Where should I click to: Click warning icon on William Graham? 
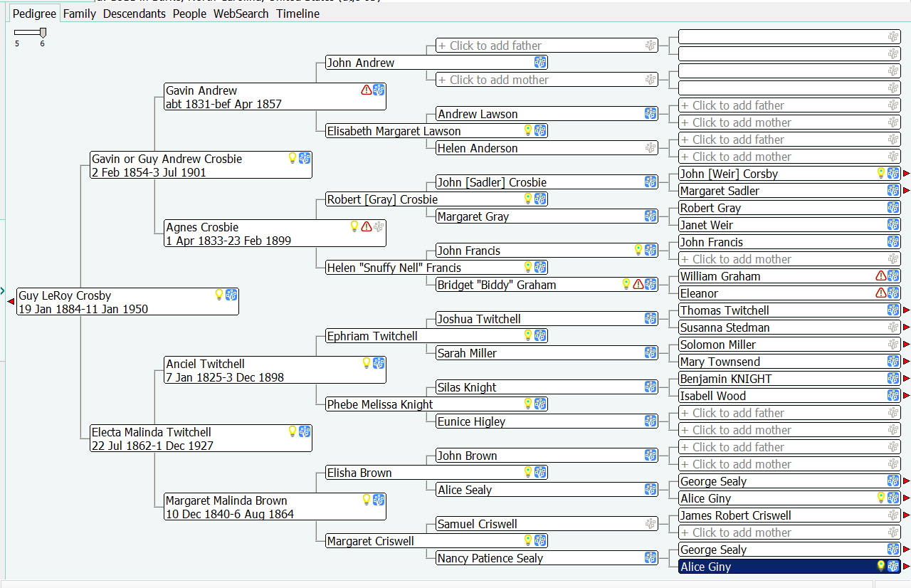pyautogui.click(x=881, y=275)
